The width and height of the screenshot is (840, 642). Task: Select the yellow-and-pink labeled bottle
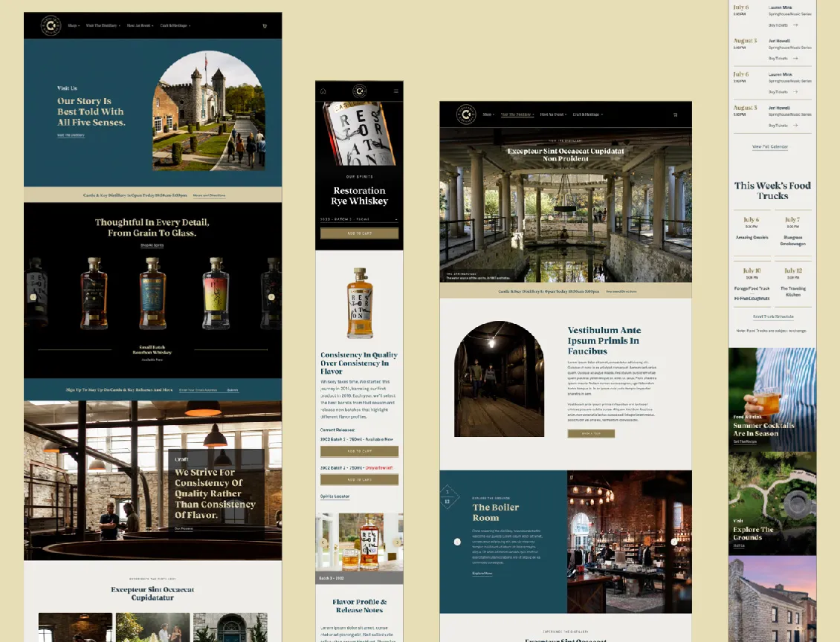coord(216,293)
